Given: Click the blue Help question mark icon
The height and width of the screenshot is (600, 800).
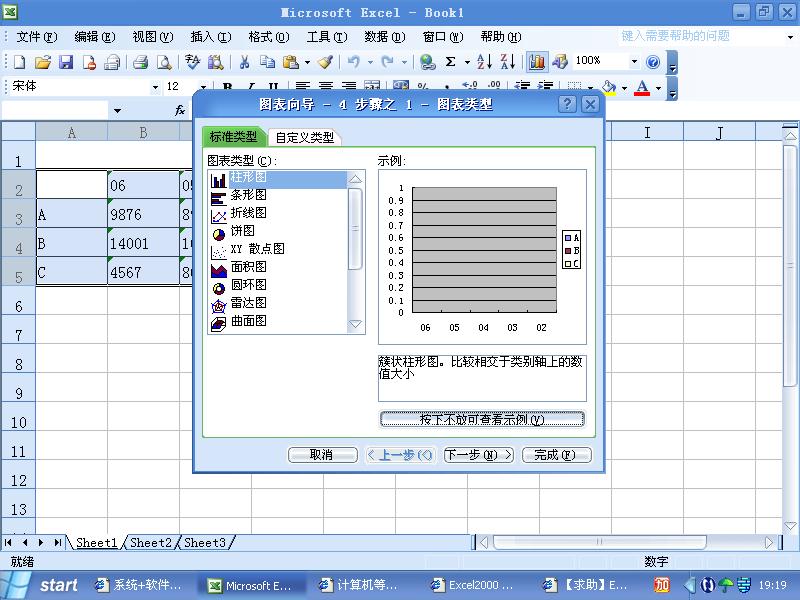Looking at the screenshot, I should 653,62.
